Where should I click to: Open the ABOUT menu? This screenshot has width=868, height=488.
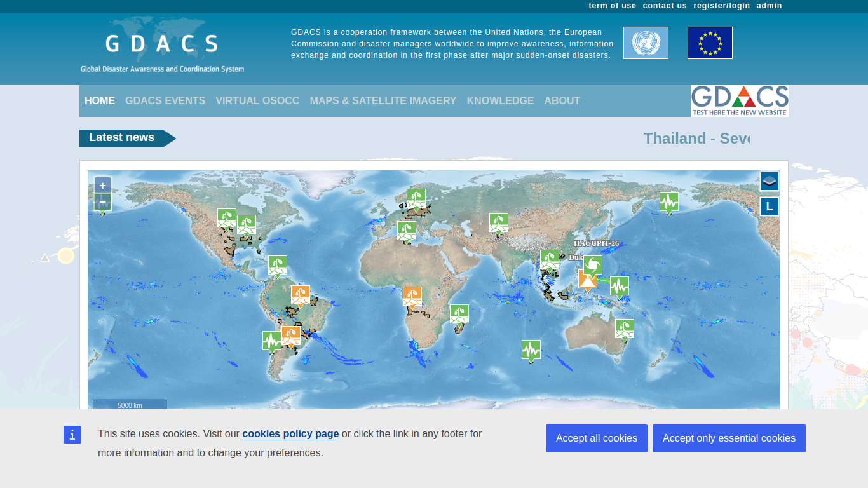[x=562, y=100]
